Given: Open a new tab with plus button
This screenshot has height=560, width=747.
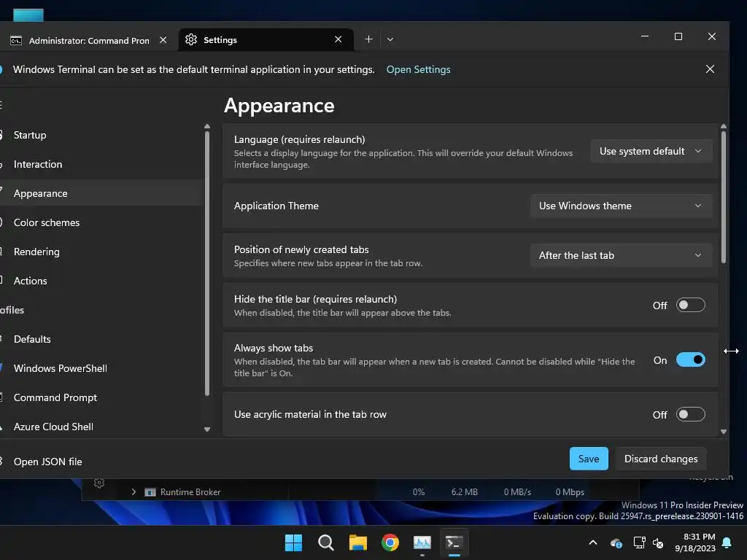Looking at the screenshot, I should (x=368, y=39).
